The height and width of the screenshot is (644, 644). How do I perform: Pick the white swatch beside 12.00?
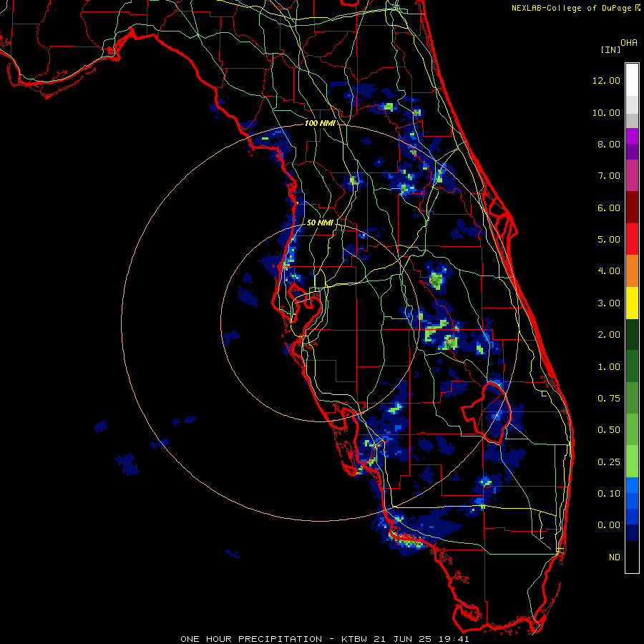pos(632,80)
